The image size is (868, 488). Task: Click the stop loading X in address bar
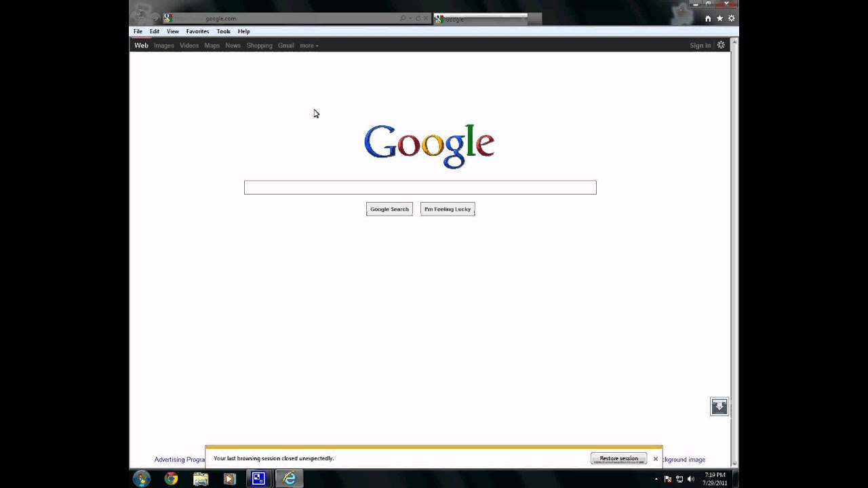(427, 18)
